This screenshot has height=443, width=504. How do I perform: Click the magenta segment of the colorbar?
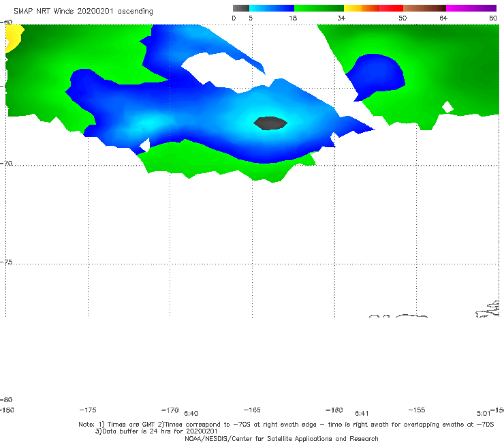471,8
